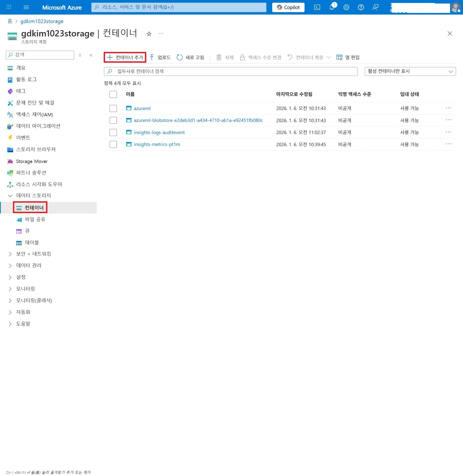Image resolution: width=463 pixels, height=476 pixels.
Task: Open 큐 under data storage
Action: [27, 231]
